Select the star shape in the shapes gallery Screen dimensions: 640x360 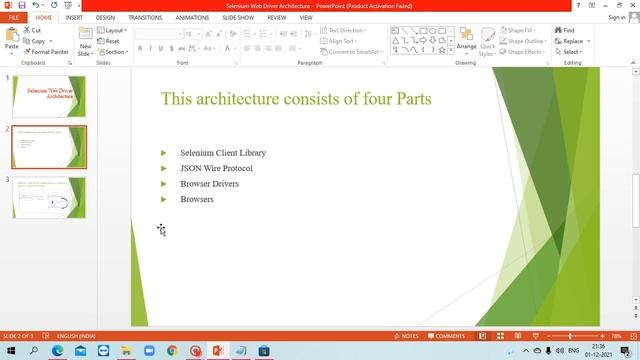click(442, 50)
